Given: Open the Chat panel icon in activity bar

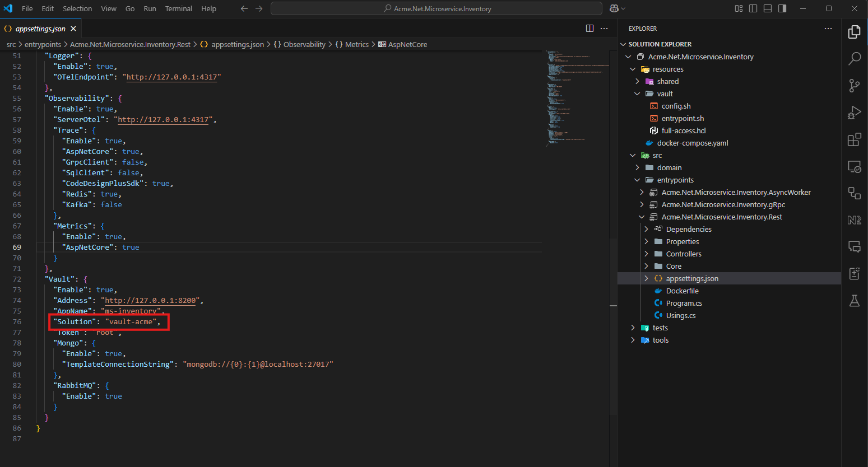Looking at the screenshot, I should point(854,246).
